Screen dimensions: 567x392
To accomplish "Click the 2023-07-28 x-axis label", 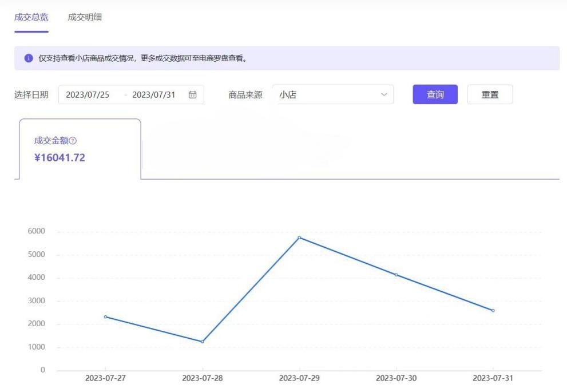I will (x=203, y=378).
